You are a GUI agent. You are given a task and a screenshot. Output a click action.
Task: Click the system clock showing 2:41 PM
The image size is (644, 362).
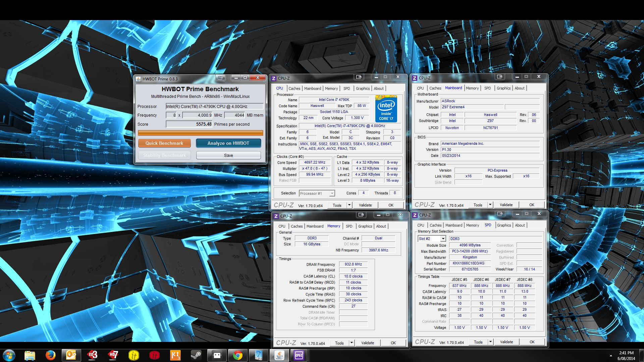coord(626,353)
